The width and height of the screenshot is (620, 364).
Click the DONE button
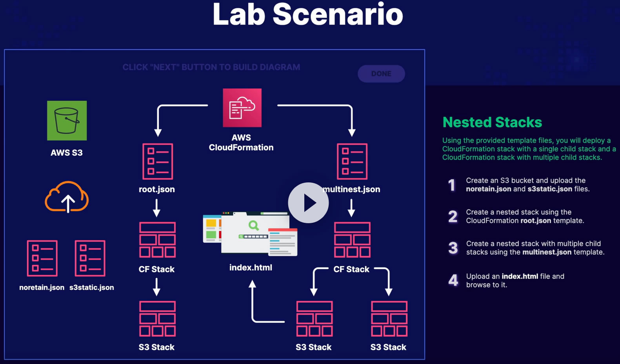pos(381,74)
